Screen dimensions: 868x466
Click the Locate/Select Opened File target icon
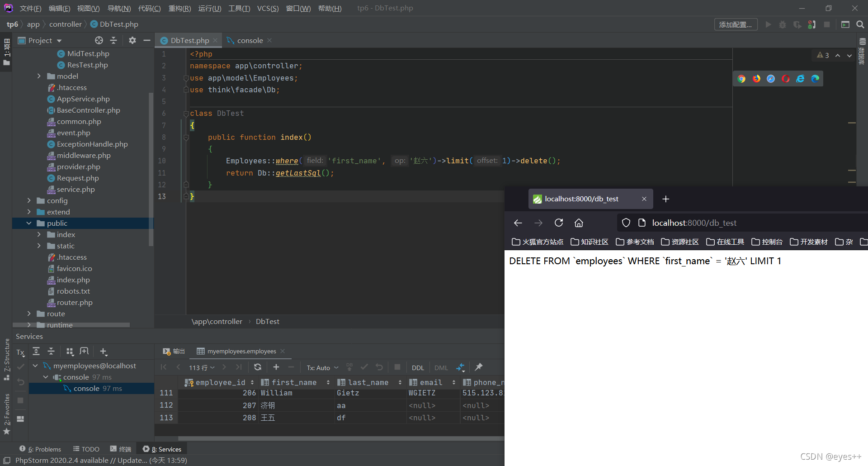click(99, 40)
